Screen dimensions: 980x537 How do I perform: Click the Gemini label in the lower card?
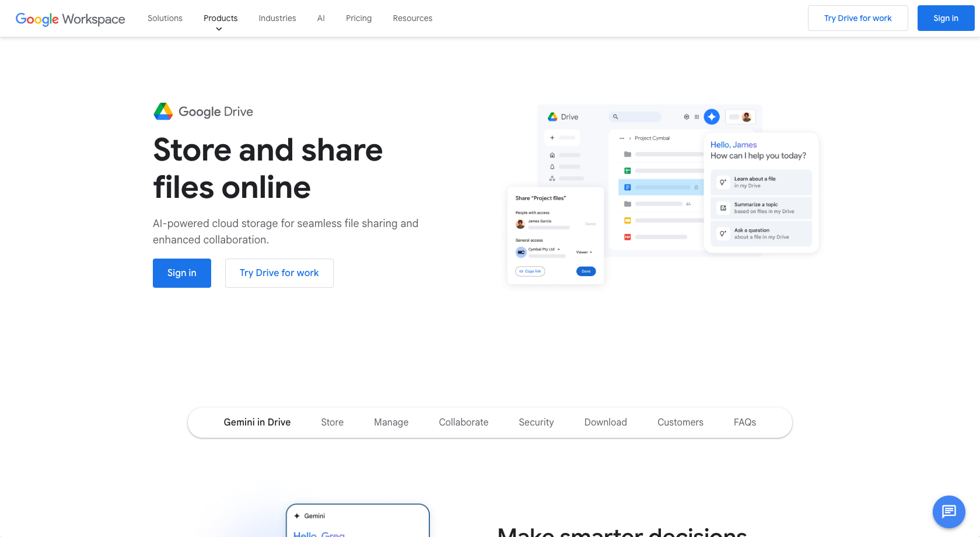[x=314, y=516]
